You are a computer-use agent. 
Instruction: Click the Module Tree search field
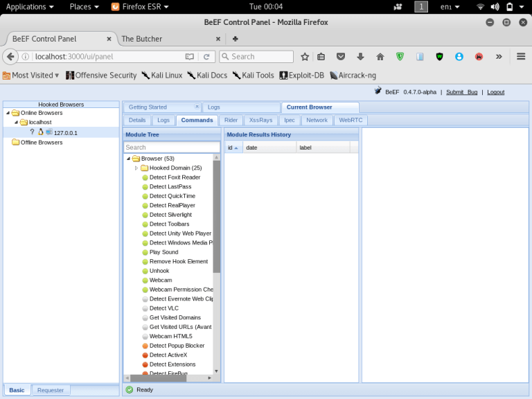(171, 148)
